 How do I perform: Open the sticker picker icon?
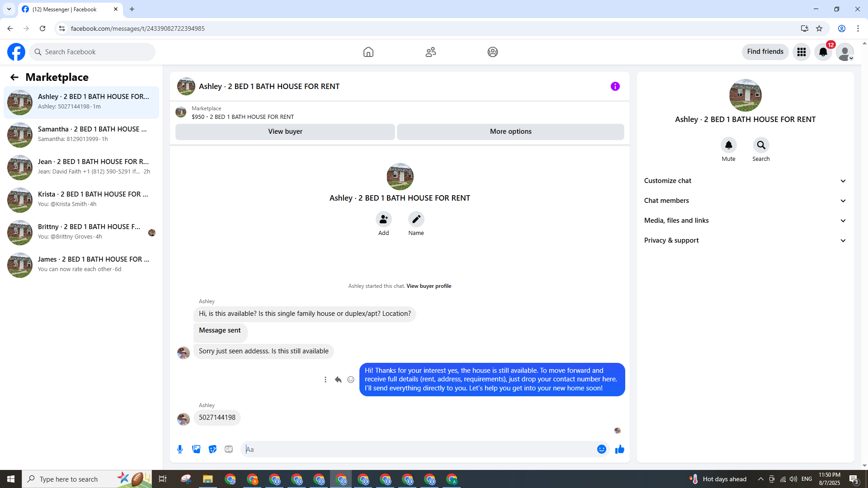(212, 449)
